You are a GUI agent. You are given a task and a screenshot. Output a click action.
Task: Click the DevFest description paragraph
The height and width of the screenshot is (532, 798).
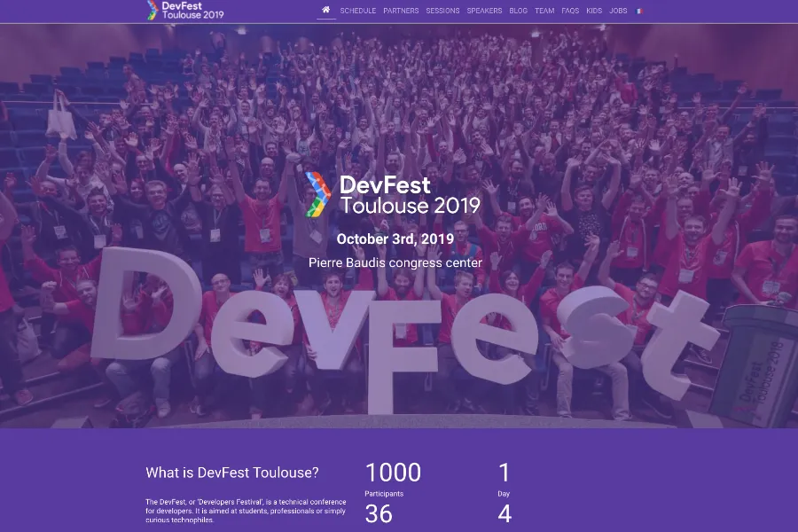pos(246,511)
